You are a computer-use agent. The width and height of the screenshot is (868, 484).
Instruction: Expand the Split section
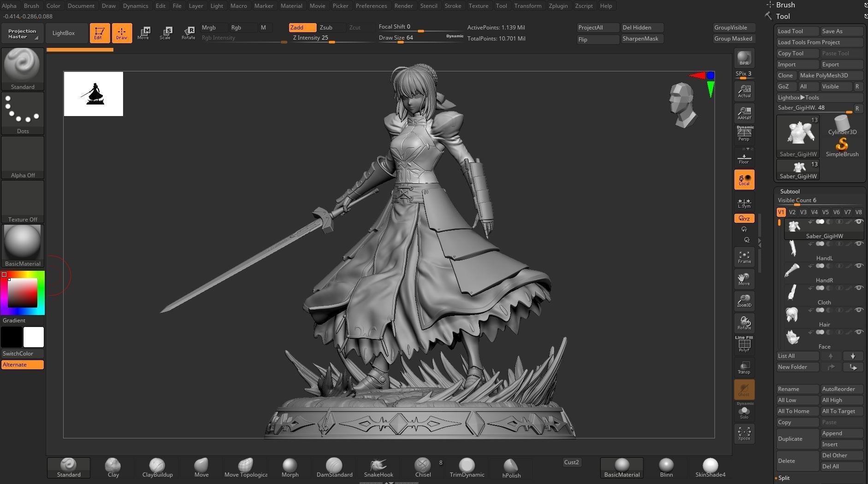(784, 478)
